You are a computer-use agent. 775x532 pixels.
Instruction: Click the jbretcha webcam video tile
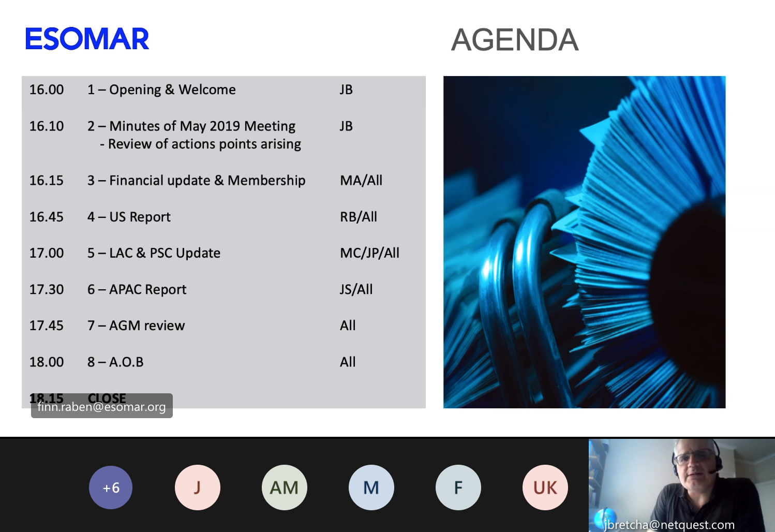(x=682, y=485)
